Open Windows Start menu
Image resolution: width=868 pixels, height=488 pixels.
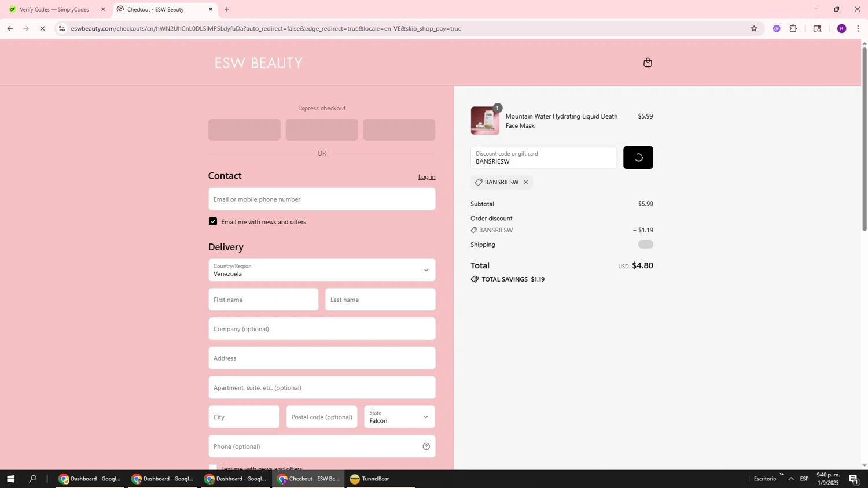coord(10,479)
